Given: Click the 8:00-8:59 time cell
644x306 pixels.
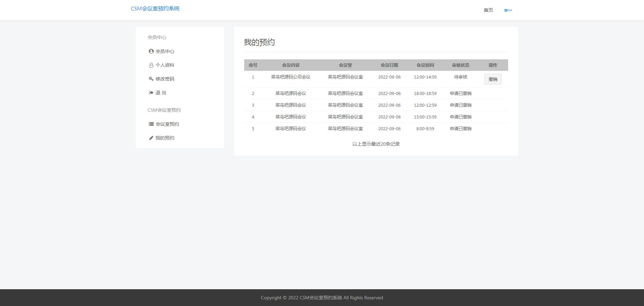Looking at the screenshot, I should tap(425, 129).
